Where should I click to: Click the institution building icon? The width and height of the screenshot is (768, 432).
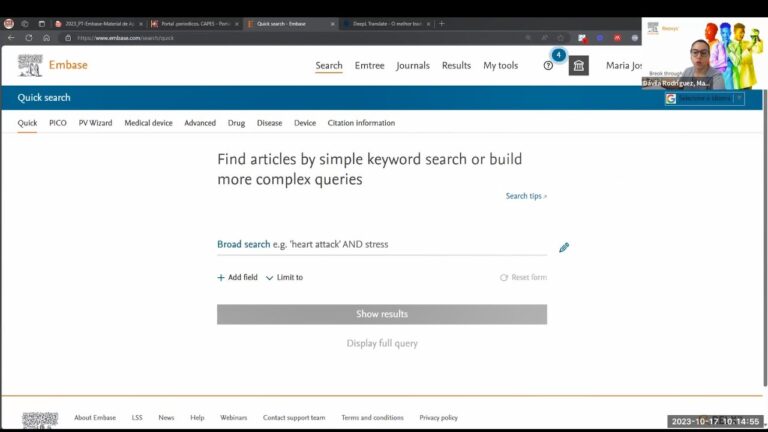(578, 66)
